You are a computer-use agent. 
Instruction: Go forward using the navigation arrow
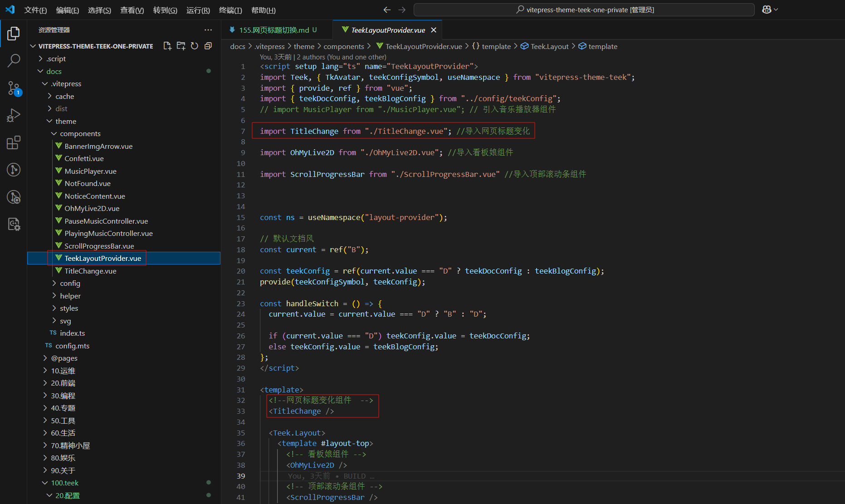402,10
